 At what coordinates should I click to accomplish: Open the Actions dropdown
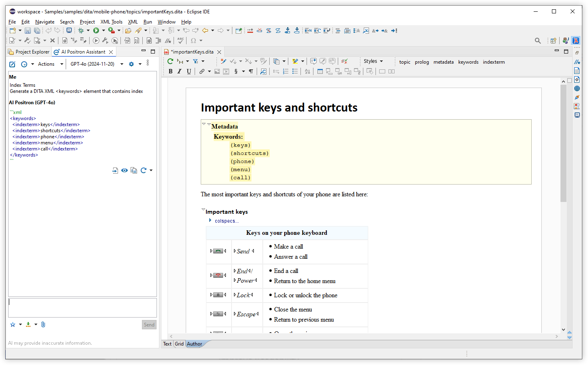[50, 64]
